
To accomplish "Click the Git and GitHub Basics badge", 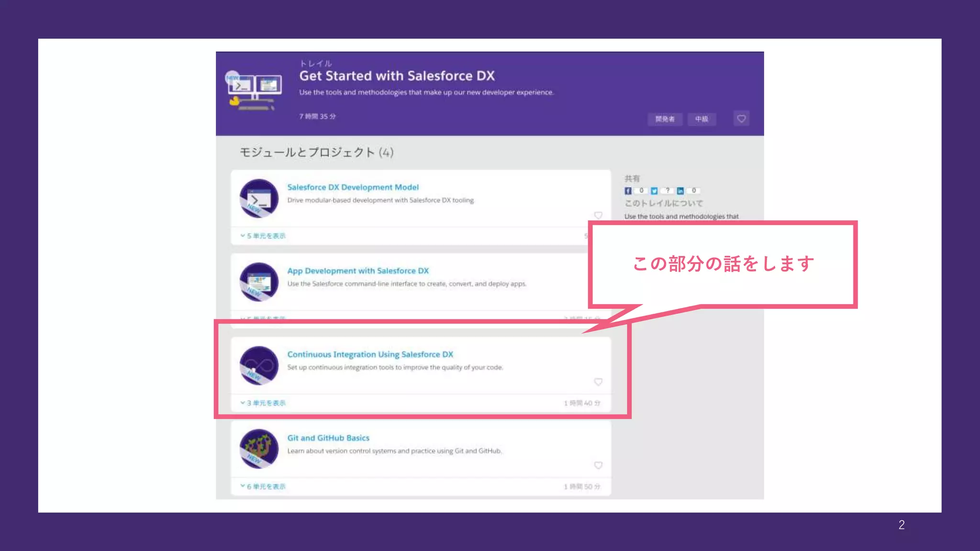I will pyautogui.click(x=259, y=449).
